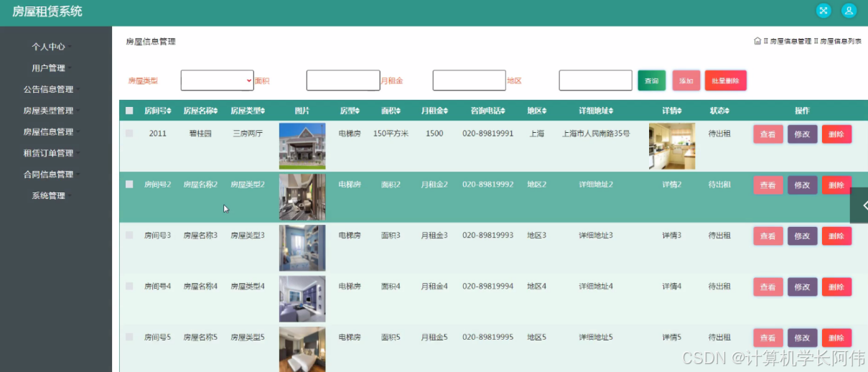Click 查看 button in 房间号2 row

point(768,185)
